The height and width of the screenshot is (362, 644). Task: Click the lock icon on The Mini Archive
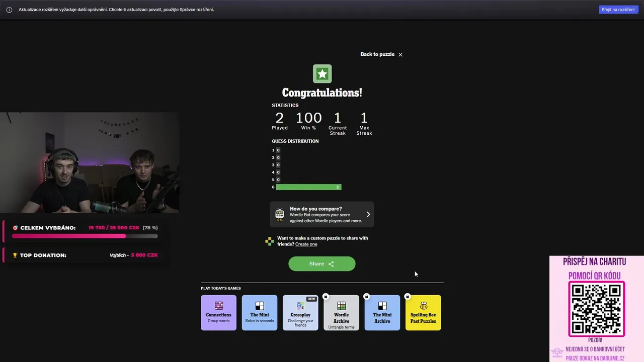pos(366,297)
